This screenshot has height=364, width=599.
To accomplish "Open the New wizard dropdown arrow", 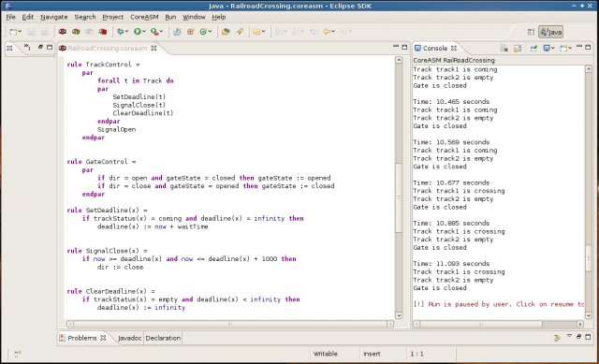I will click(x=20, y=32).
